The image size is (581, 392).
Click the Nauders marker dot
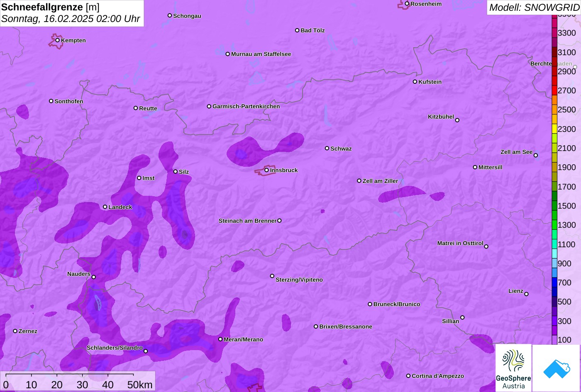[x=94, y=277]
